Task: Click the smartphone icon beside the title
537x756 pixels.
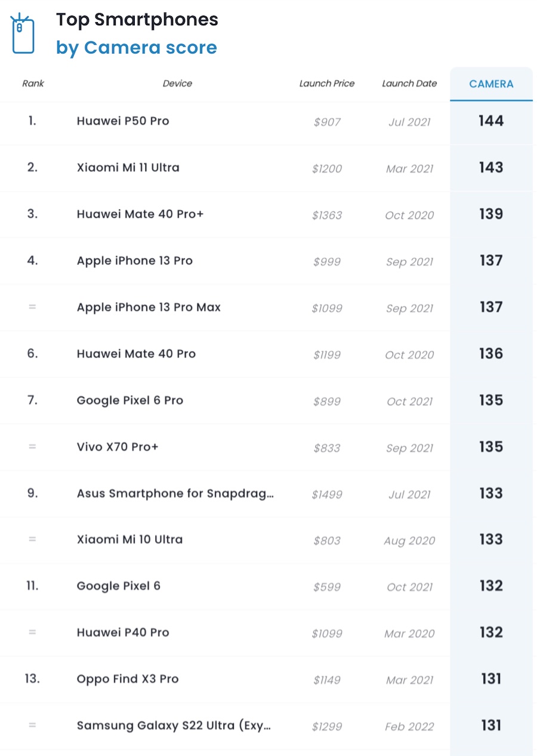Action: pos(23,34)
